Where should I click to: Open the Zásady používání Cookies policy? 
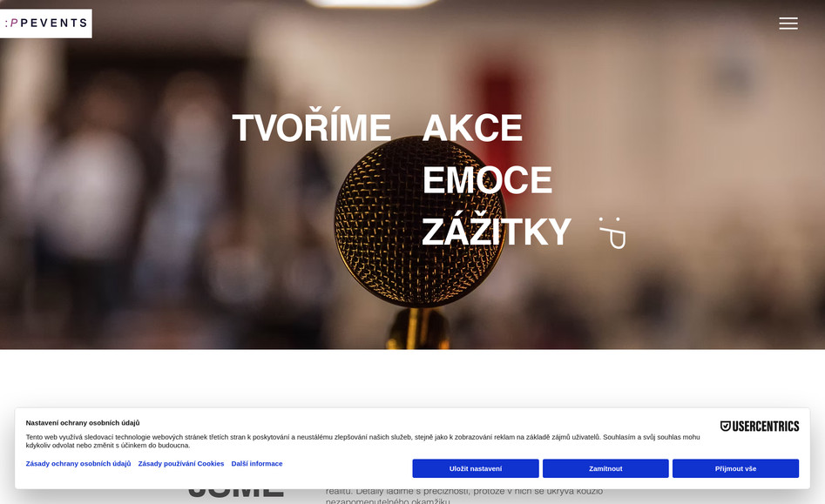pos(180,463)
